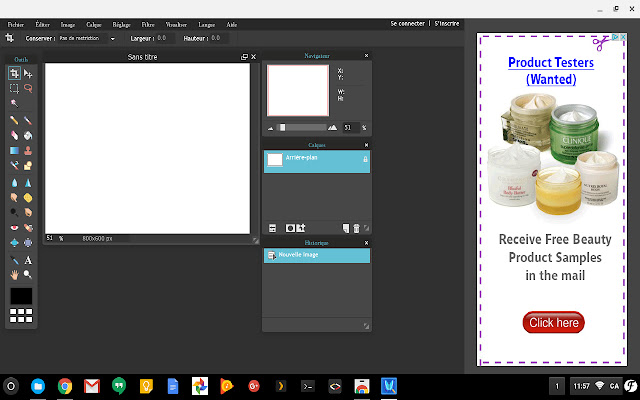Select the Clone Stamp tool
This screenshot has width=640, height=400.
point(28,150)
